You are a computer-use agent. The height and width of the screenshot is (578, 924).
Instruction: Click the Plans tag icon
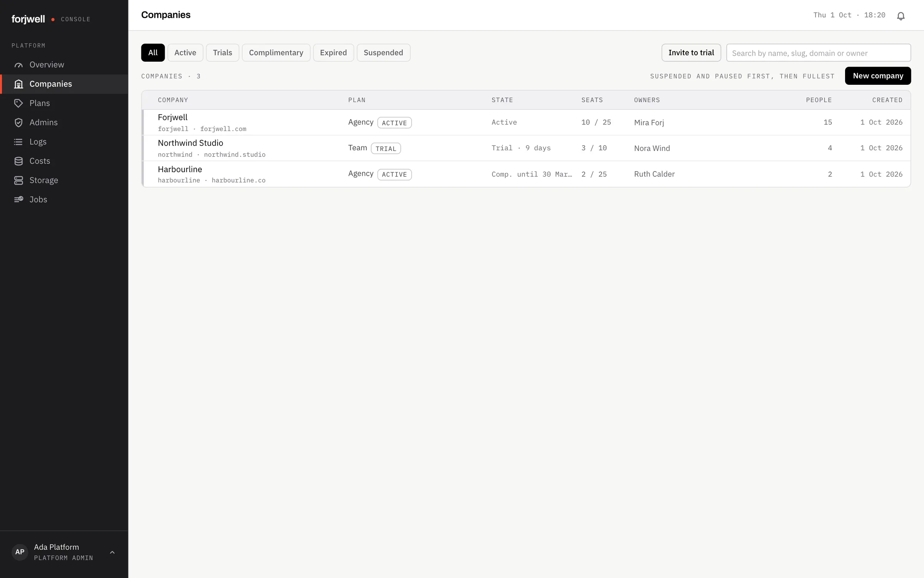(18, 103)
